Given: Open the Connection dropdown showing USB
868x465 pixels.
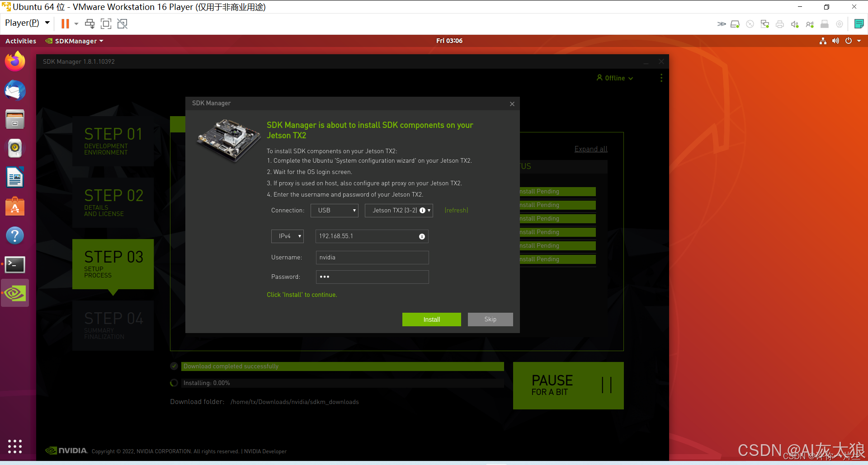Looking at the screenshot, I should pos(334,210).
